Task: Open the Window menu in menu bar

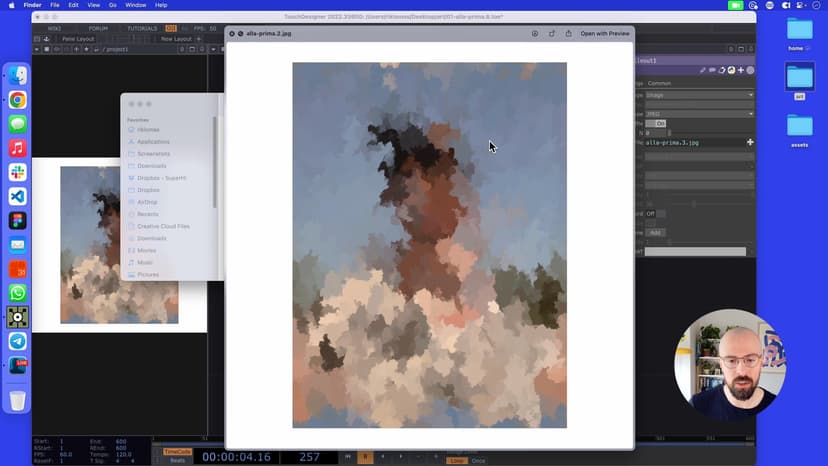Action: pos(137,5)
